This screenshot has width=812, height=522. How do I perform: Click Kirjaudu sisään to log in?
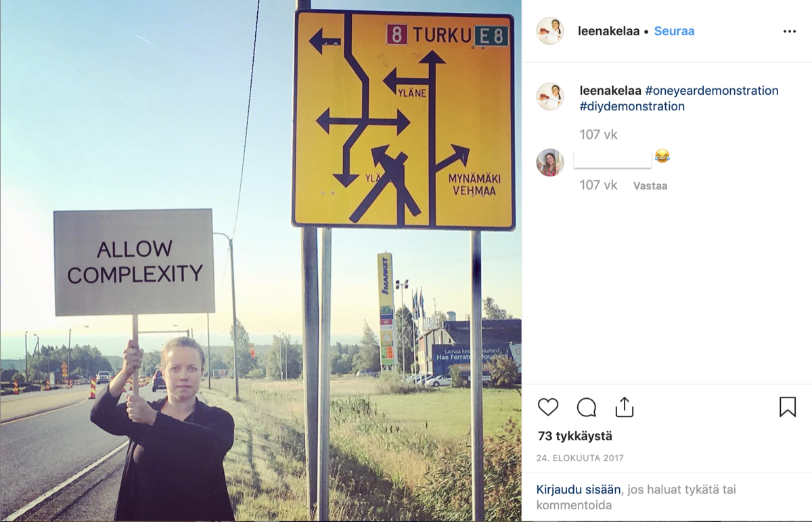coord(579,489)
